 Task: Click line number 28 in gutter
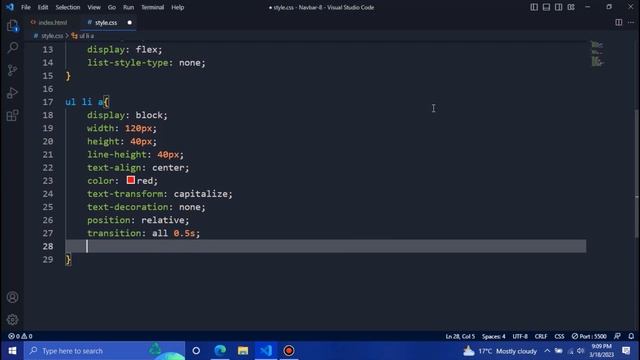(48, 246)
